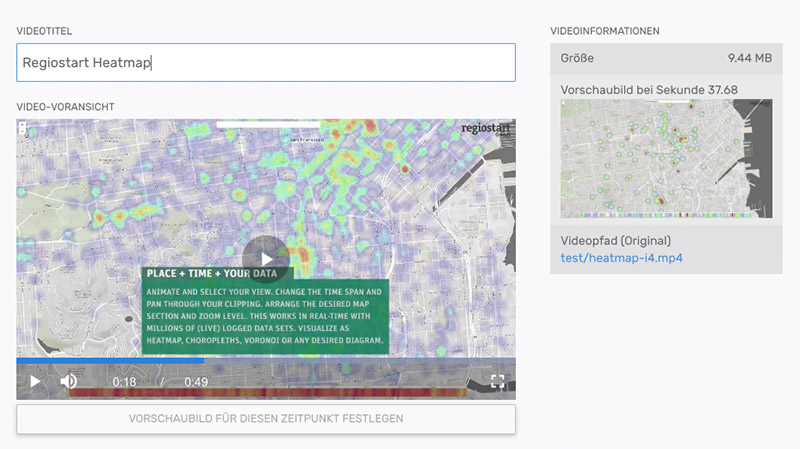Click the Videotitel field containing Regiostart Heatmap
The image size is (800, 449).
tap(266, 62)
